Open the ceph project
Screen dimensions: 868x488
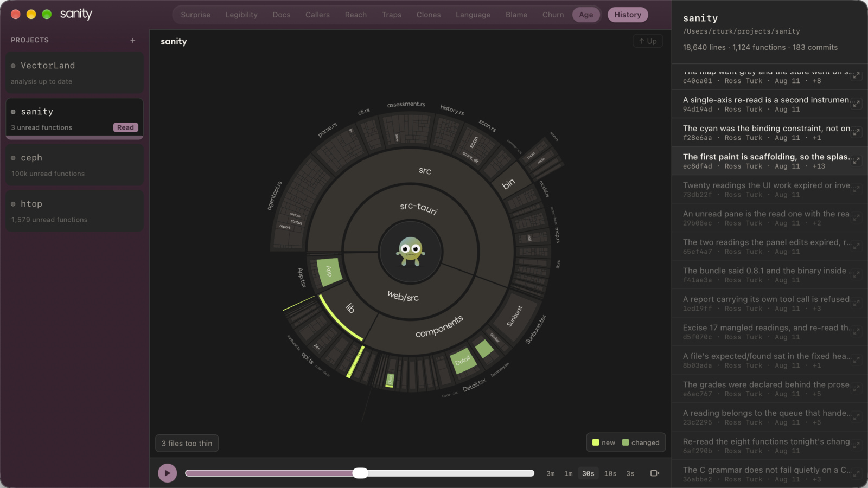click(74, 164)
